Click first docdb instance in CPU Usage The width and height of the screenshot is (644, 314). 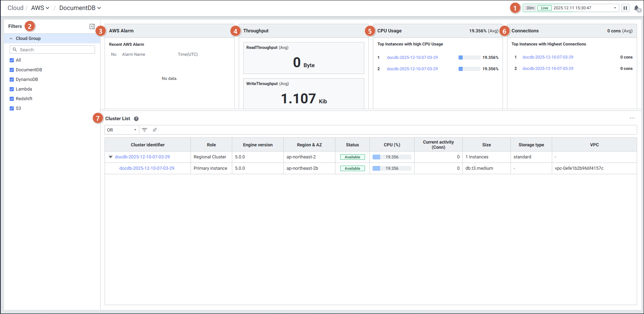pos(412,57)
